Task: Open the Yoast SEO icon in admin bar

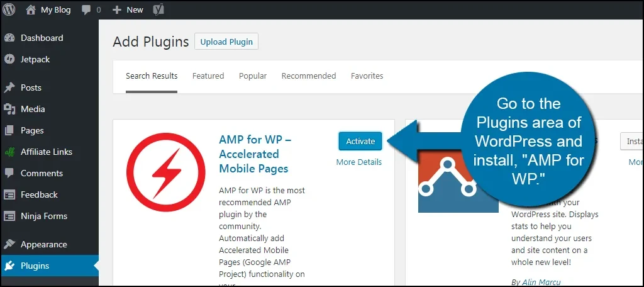Action: 160,10
